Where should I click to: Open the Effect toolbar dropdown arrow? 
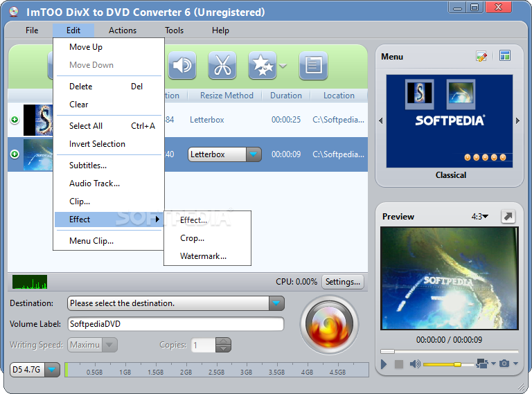pos(283,66)
